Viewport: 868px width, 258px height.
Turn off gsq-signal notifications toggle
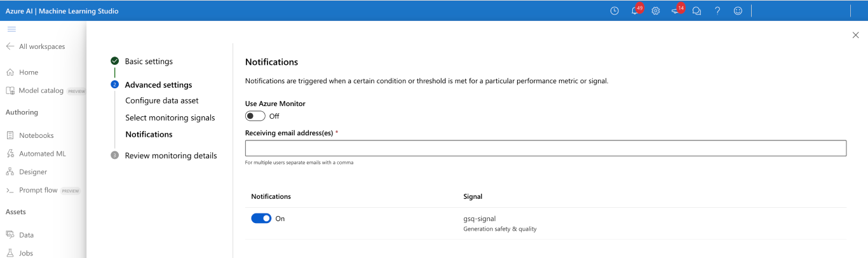click(261, 219)
